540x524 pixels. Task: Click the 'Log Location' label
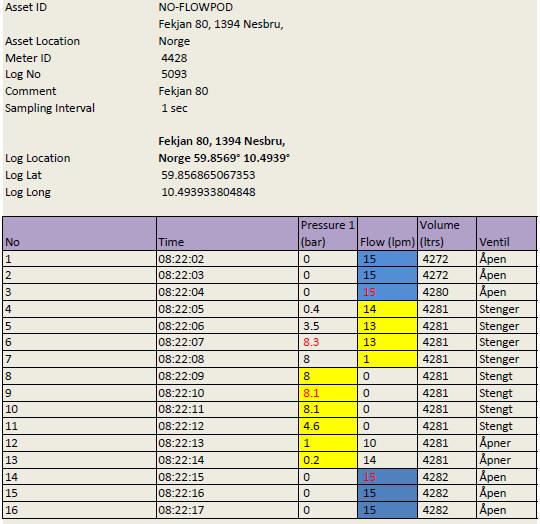click(x=38, y=158)
